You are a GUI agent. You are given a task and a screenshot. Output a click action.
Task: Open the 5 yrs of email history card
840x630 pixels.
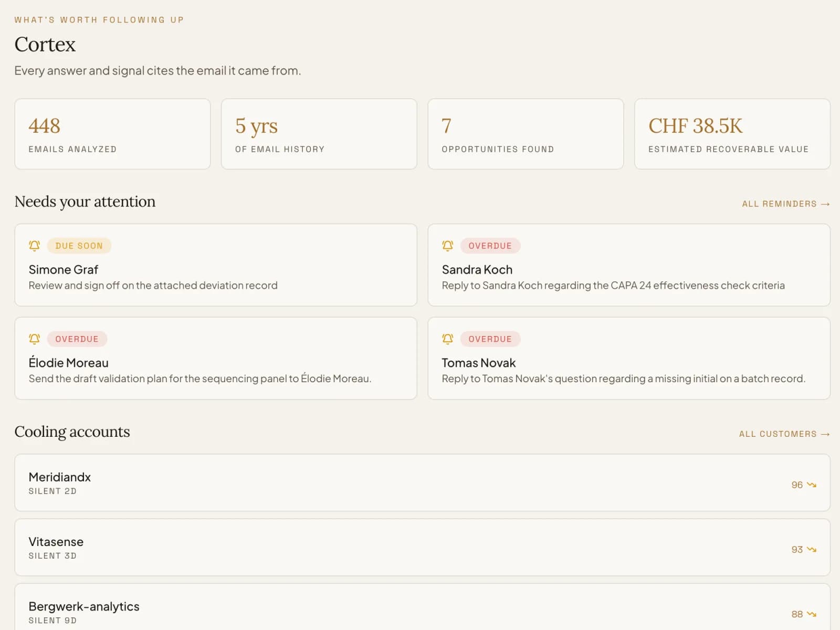click(x=319, y=134)
